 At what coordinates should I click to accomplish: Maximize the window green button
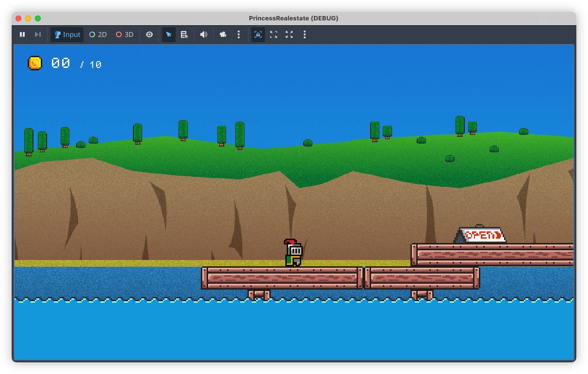tap(38, 18)
